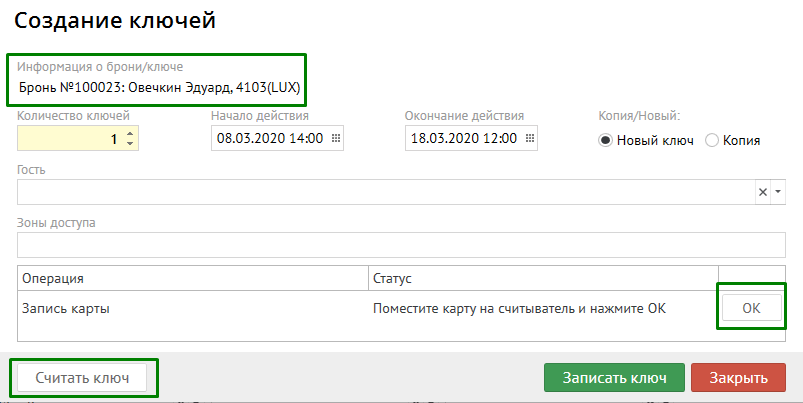Click the Операция column header
803x403 pixels.
192,277
